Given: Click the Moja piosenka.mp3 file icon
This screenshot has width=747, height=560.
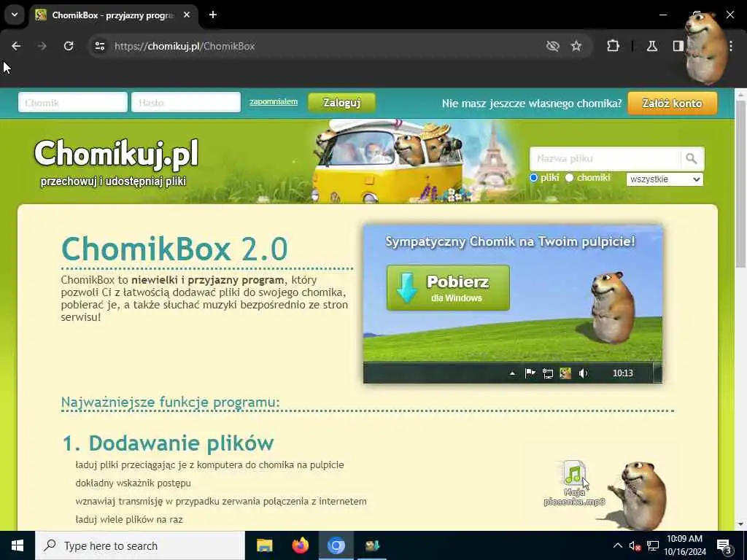Looking at the screenshot, I should pyautogui.click(x=574, y=483).
